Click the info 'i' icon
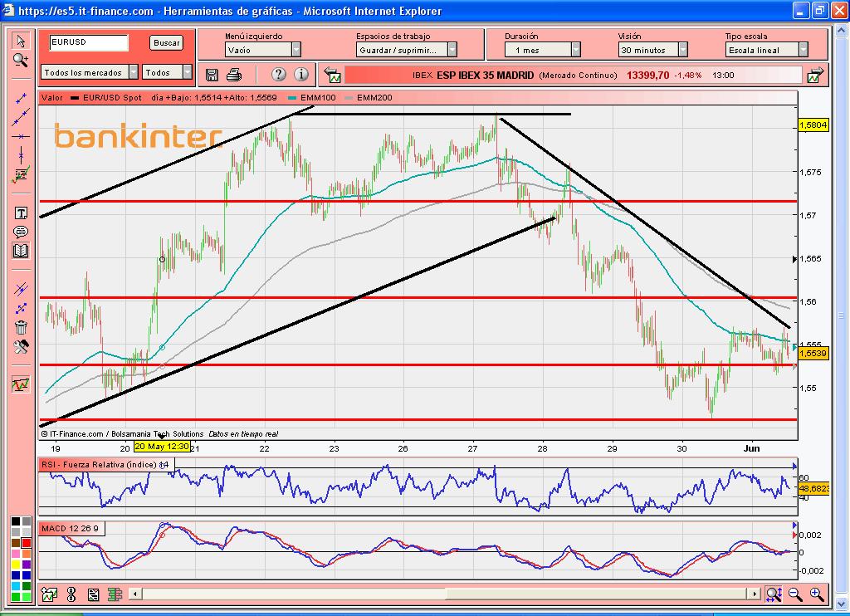 (301, 75)
